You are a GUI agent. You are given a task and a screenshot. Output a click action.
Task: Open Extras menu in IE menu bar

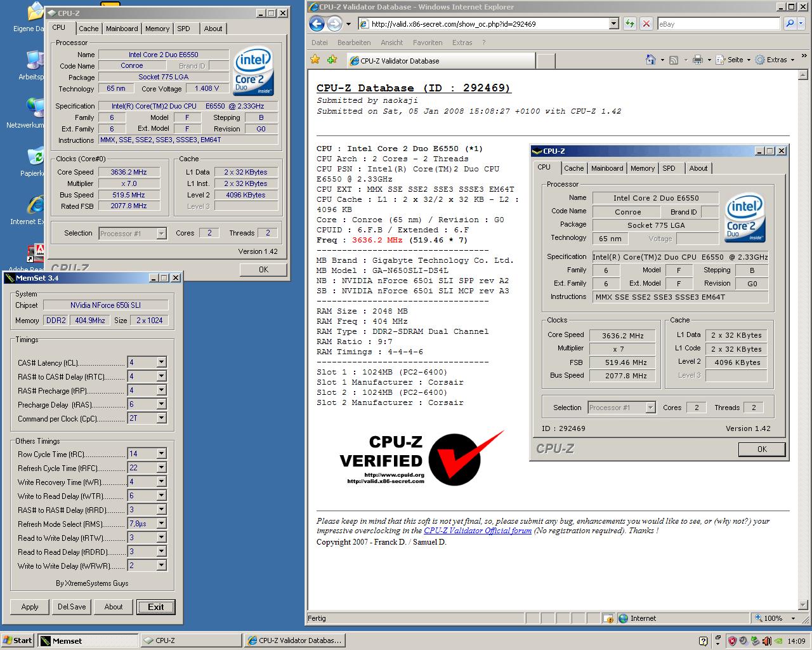tap(462, 43)
